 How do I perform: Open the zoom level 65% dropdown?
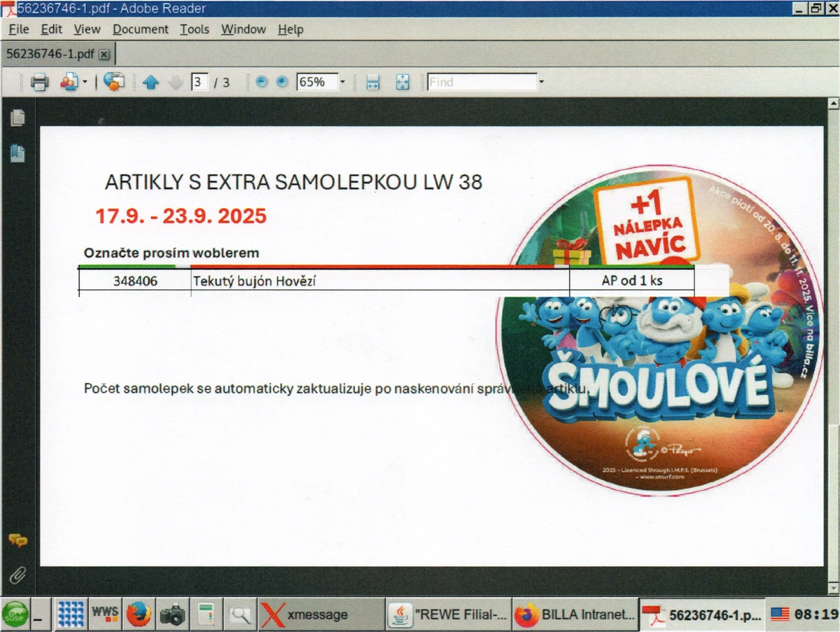[342, 82]
